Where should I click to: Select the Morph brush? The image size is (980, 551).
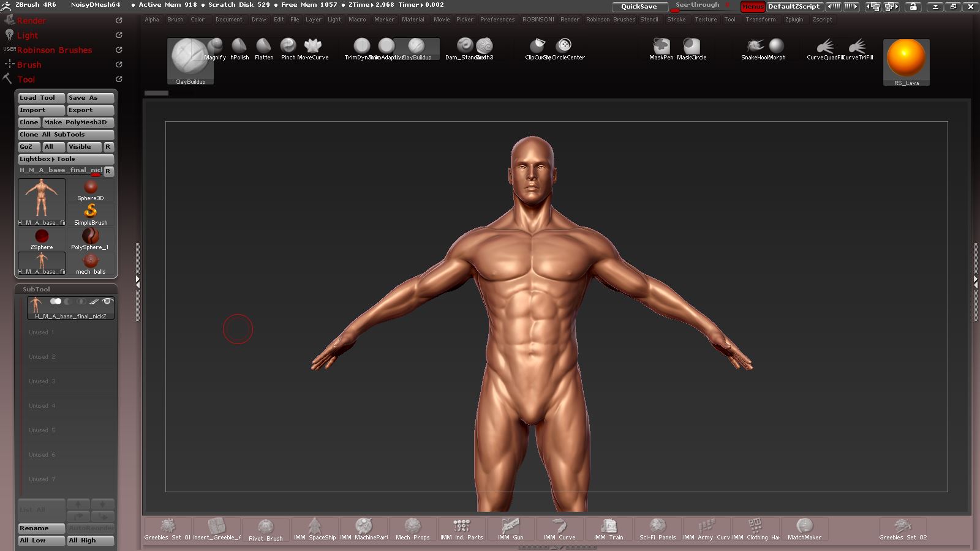click(x=777, y=49)
